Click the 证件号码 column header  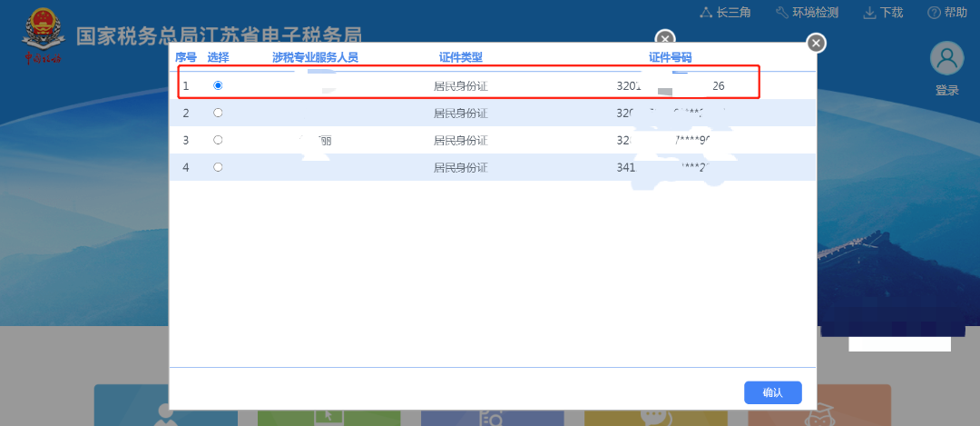coord(670,57)
